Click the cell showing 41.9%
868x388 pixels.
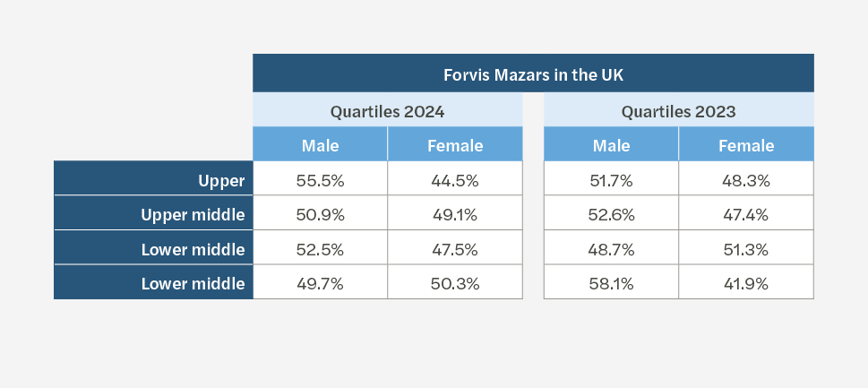[746, 284]
